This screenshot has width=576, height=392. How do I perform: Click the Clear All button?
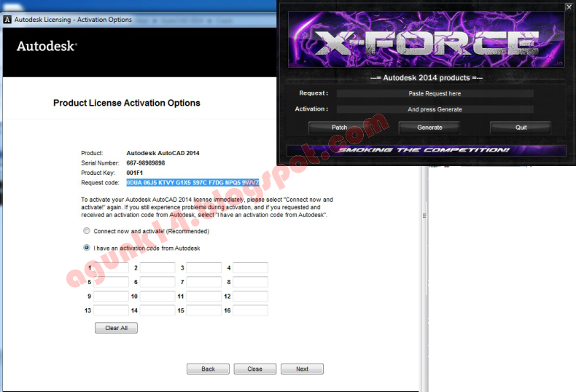116,328
